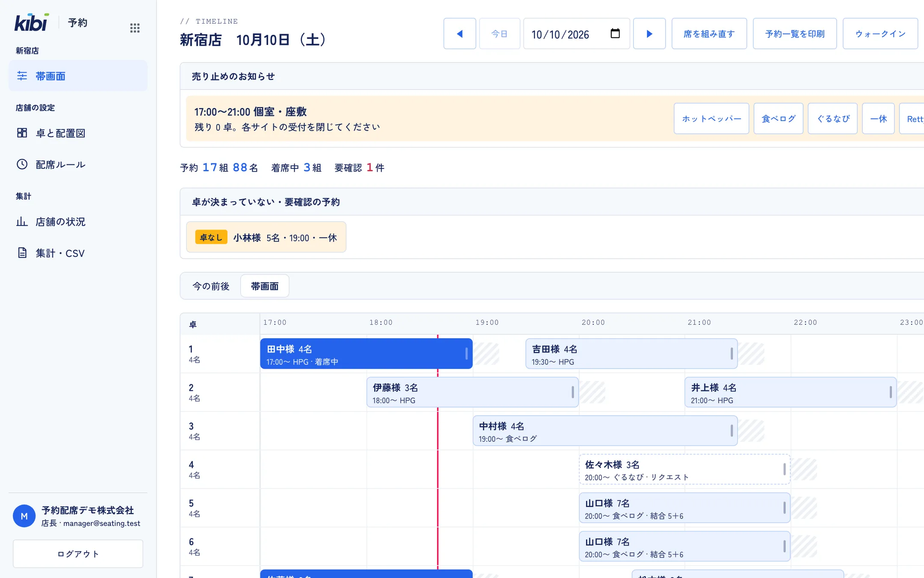Select 吉田様 4名 19:30 reservation
This screenshot has width=924, height=578.
point(631,354)
